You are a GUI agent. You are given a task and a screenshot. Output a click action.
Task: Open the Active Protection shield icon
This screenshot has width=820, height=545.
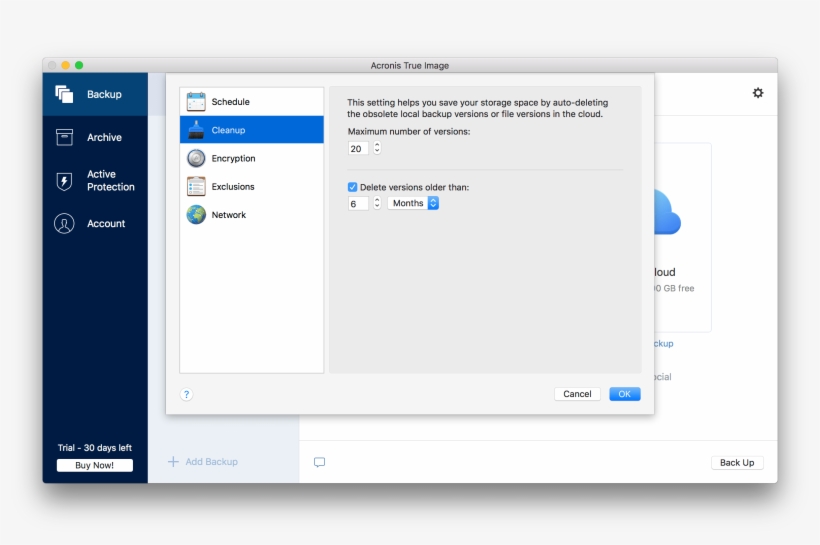(64, 181)
